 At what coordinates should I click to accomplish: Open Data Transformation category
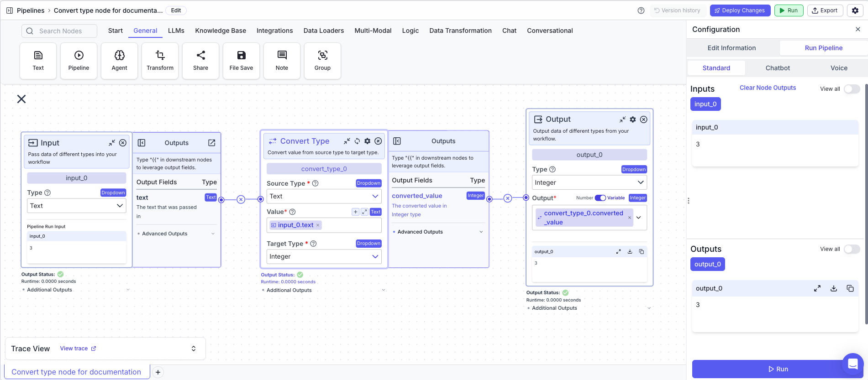(x=460, y=31)
